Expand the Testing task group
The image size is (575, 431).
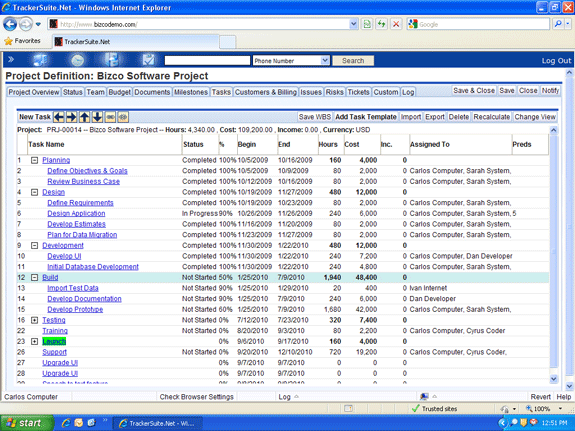tap(34, 320)
